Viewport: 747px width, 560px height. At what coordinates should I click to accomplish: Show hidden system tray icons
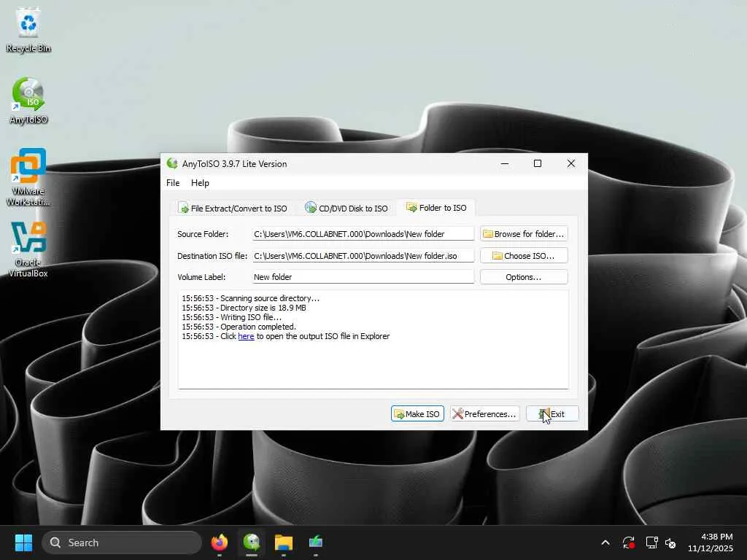coord(605,542)
